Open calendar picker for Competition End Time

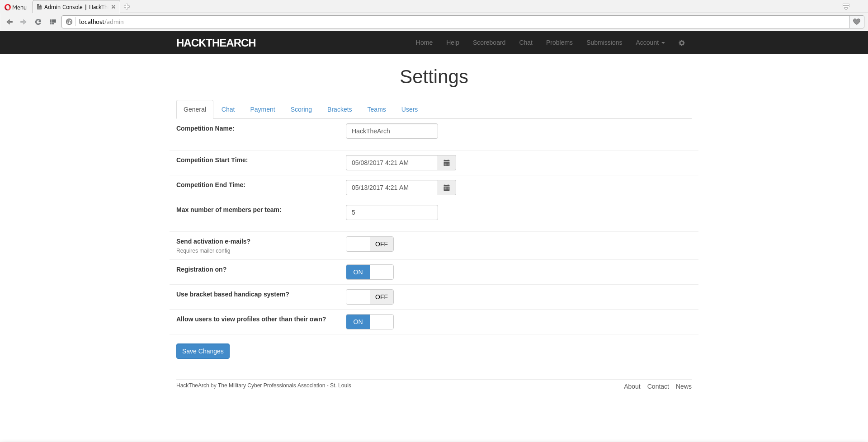447,188
